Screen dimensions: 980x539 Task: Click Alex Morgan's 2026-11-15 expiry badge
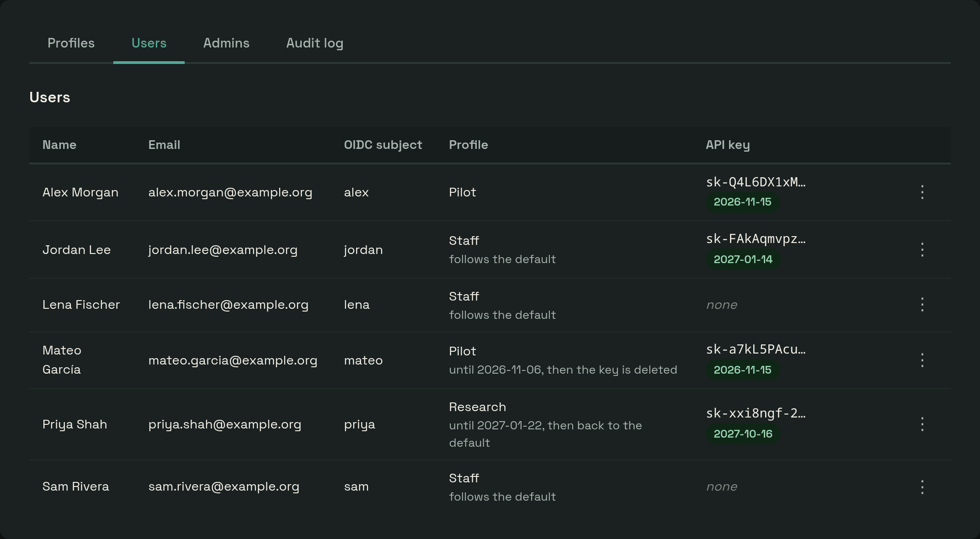742,202
